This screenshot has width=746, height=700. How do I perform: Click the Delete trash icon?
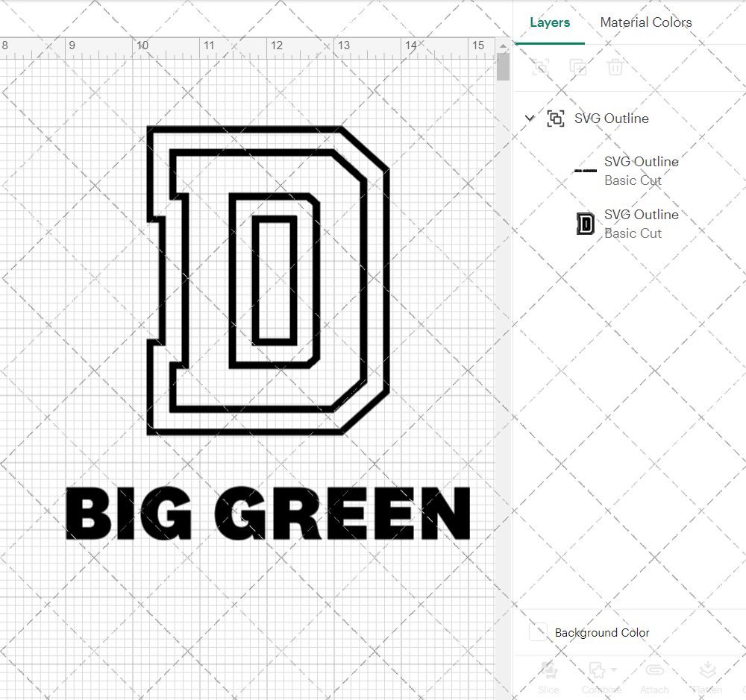coord(615,67)
